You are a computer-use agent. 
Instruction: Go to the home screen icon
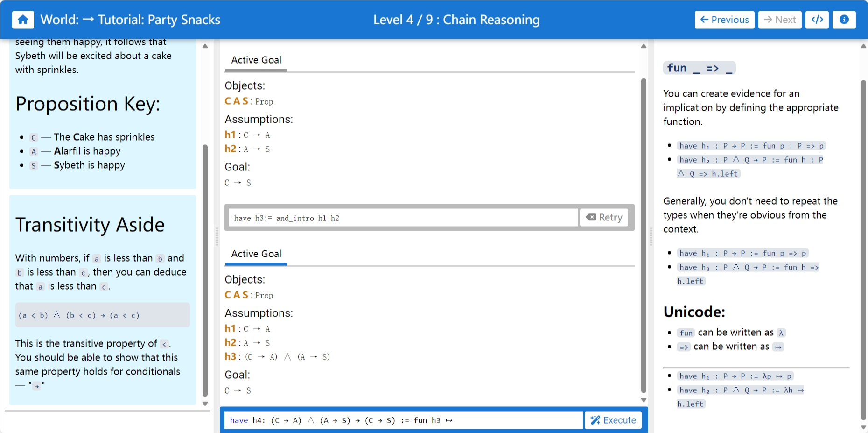23,20
